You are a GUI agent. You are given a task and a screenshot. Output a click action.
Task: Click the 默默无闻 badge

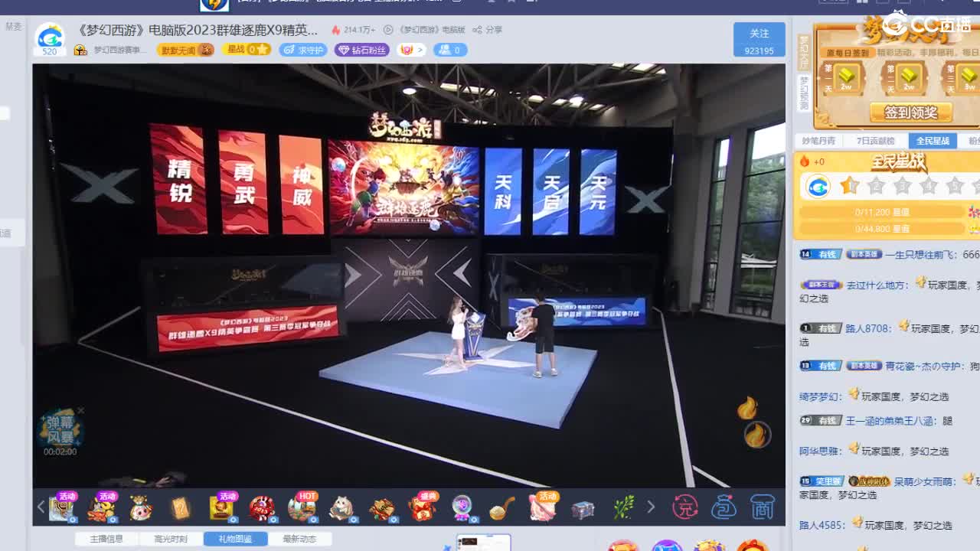[x=185, y=50]
